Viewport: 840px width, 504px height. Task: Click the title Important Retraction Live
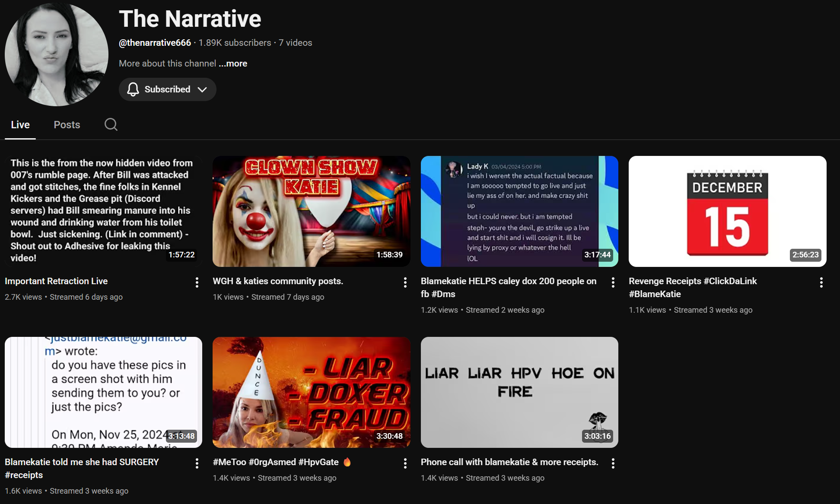click(x=56, y=281)
